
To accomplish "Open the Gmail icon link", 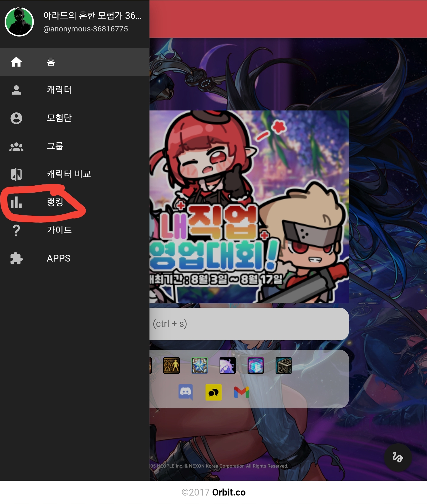I will 242,392.
